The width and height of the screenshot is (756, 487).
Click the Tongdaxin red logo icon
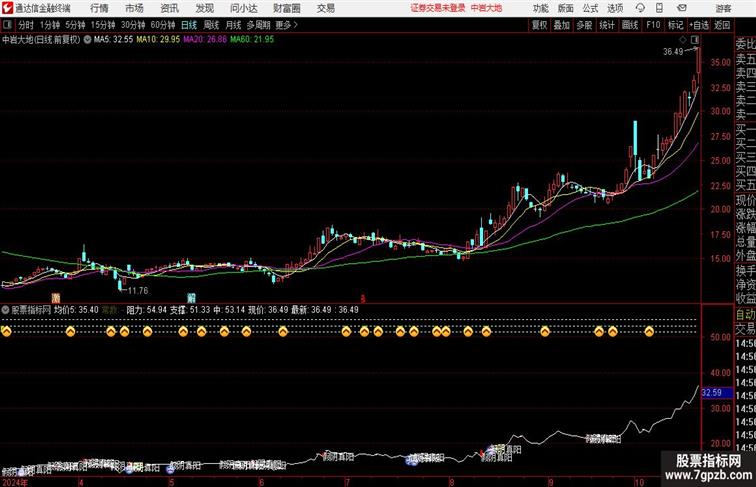click(x=7, y=8)
